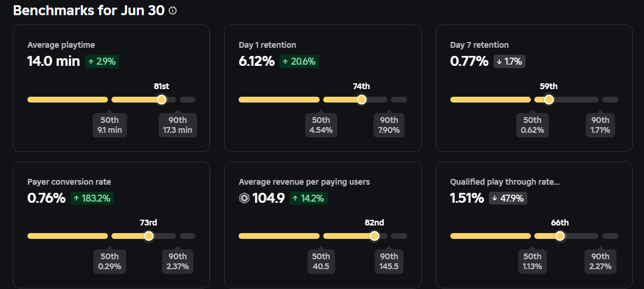644x289 pixels.
Task: Click the 90th percentile 17.3 min label
Action: (x=177, y=125)
